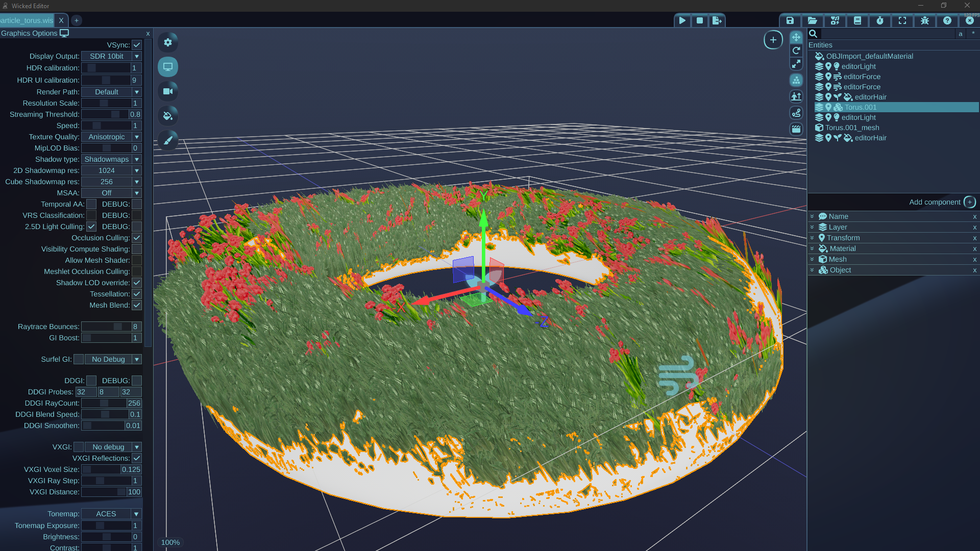Click the Add component button
This screenshot has width=980, height=551.
969,202
